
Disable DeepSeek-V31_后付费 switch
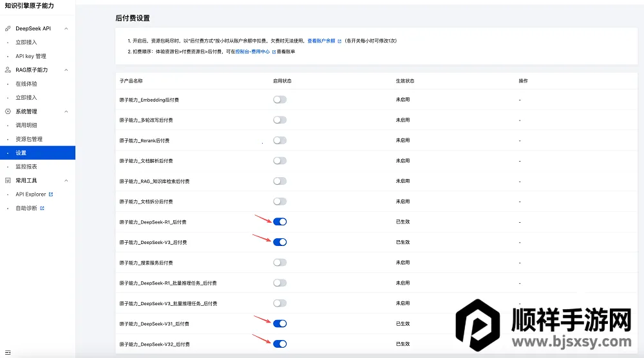(279, 323)
